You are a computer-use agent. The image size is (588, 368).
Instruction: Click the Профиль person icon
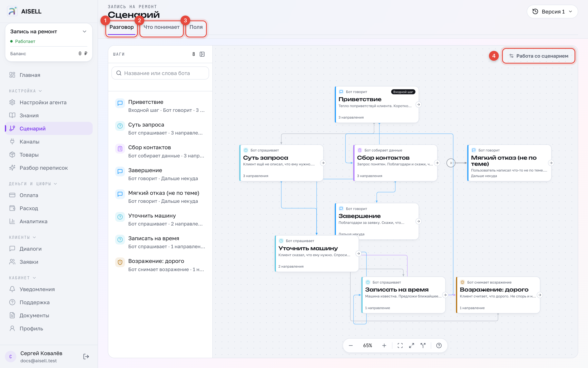[x=12, y=328]
